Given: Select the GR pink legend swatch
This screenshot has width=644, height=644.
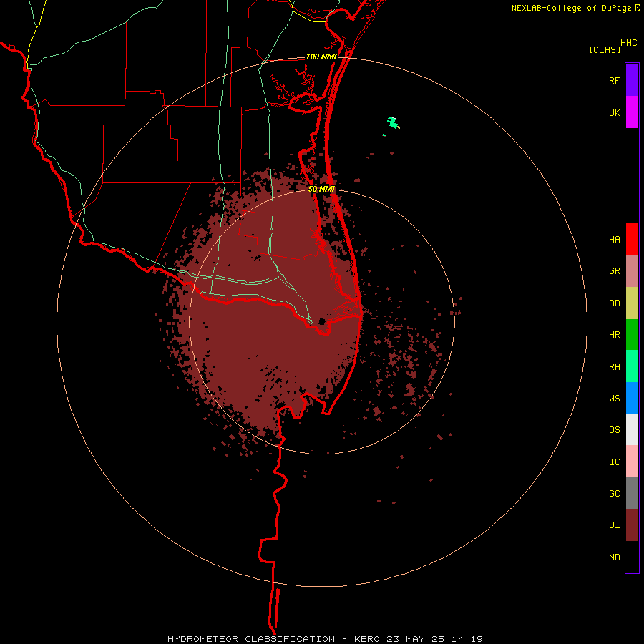Looking at the screenshot, I should 632,271.
